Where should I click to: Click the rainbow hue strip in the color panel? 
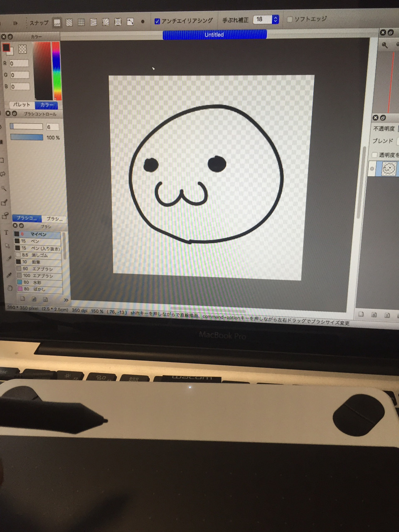tap(56, 71)
